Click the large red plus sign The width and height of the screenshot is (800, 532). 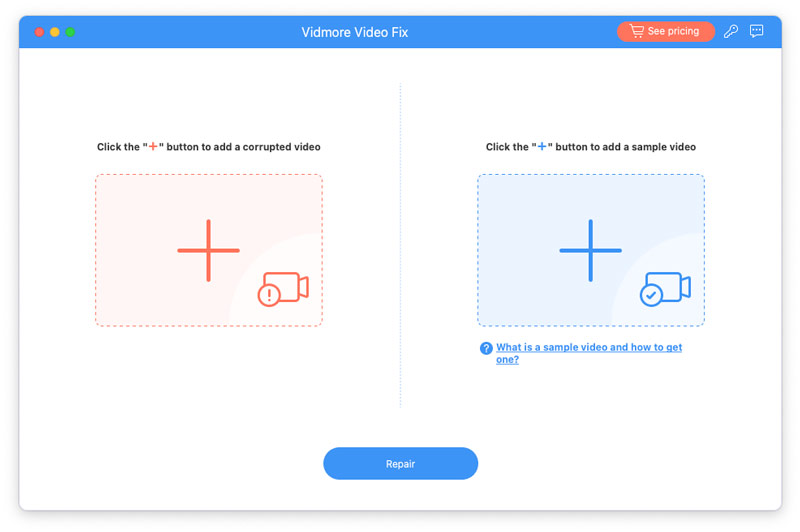click(x=208, y=250)
